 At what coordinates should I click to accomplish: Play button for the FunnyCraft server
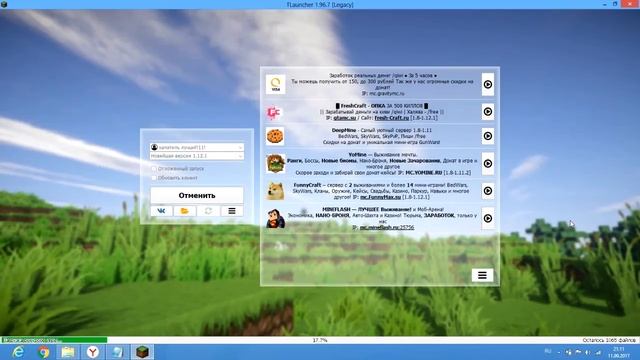coord(488,191)
